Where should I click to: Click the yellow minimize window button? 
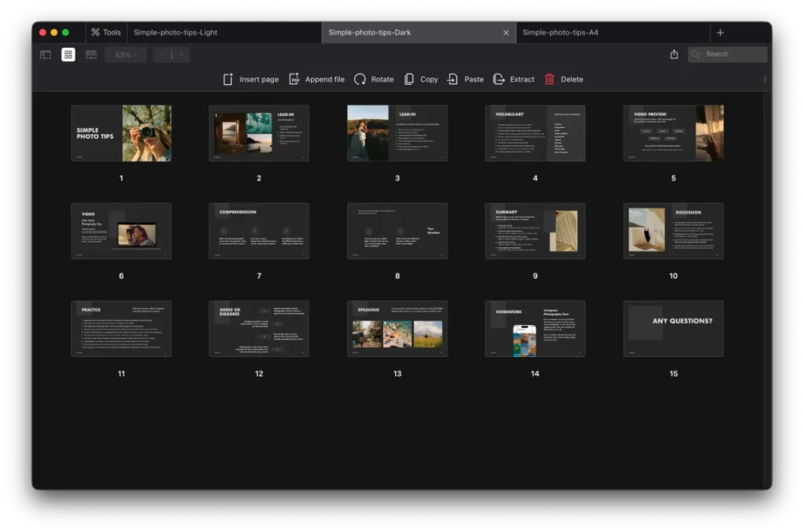point(54,32)
